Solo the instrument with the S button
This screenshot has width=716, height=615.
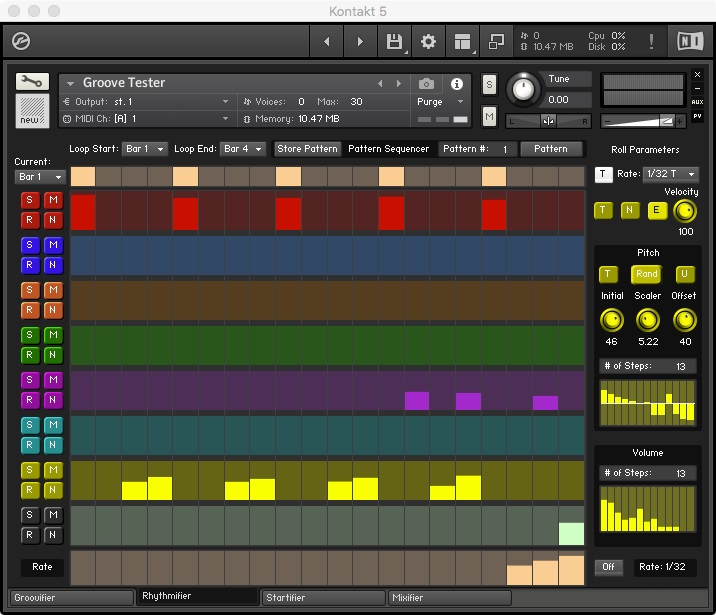point(489,84)
